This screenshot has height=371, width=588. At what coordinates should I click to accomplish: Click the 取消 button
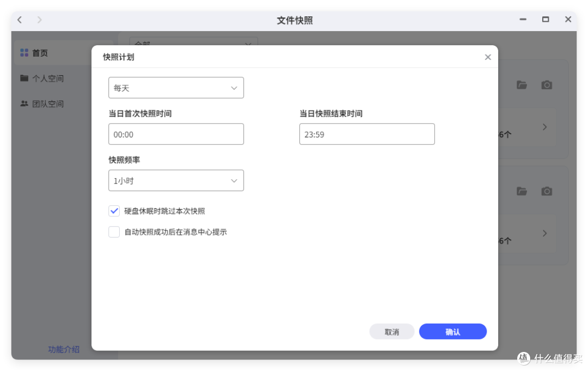tap(392, 332)
